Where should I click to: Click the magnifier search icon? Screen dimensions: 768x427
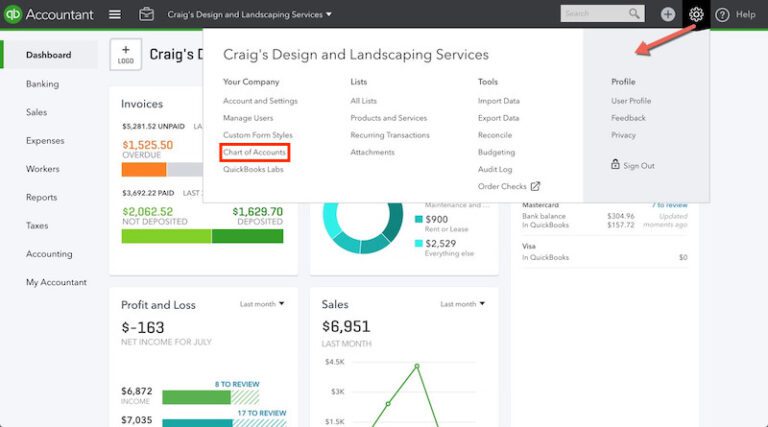[634, 14]
